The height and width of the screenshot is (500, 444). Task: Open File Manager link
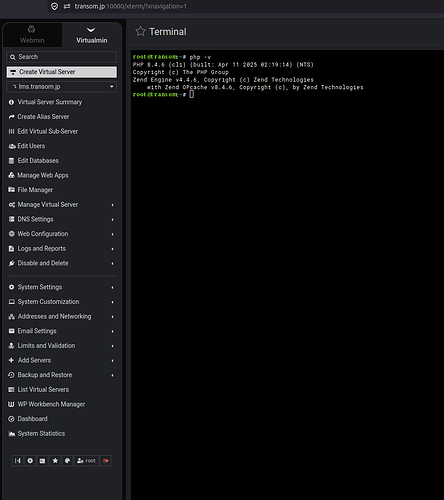[x=35, y=190]
